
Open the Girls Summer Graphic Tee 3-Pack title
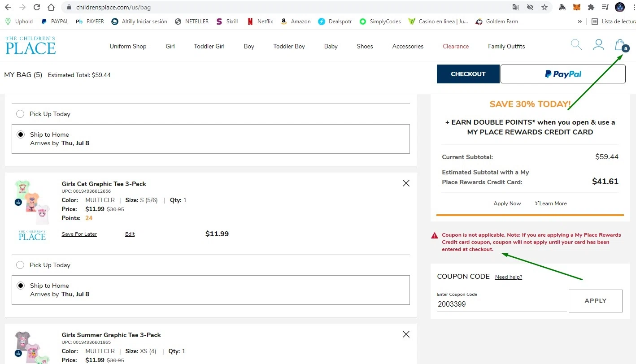(111, 335)
